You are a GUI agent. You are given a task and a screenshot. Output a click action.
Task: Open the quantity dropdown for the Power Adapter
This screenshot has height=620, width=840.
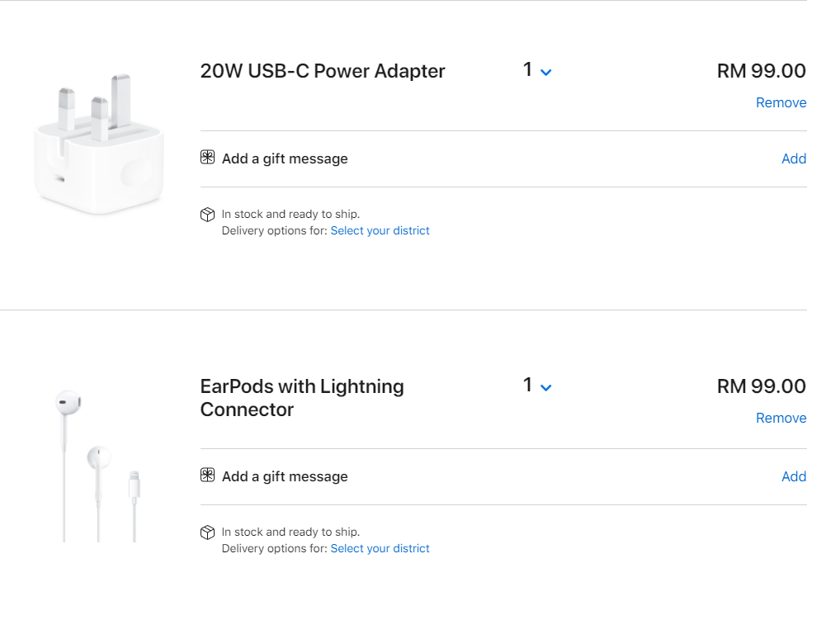(537, 71)
